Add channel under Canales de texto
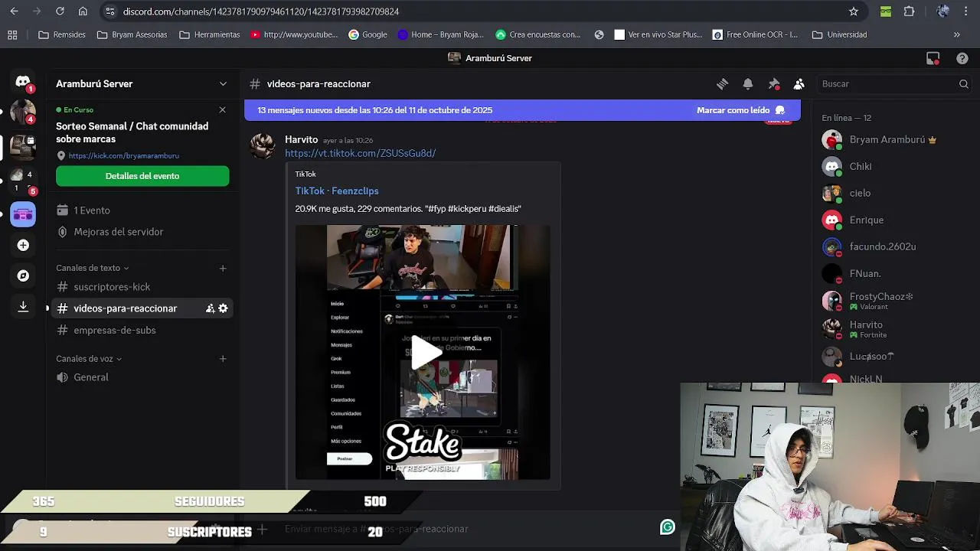 223,268
